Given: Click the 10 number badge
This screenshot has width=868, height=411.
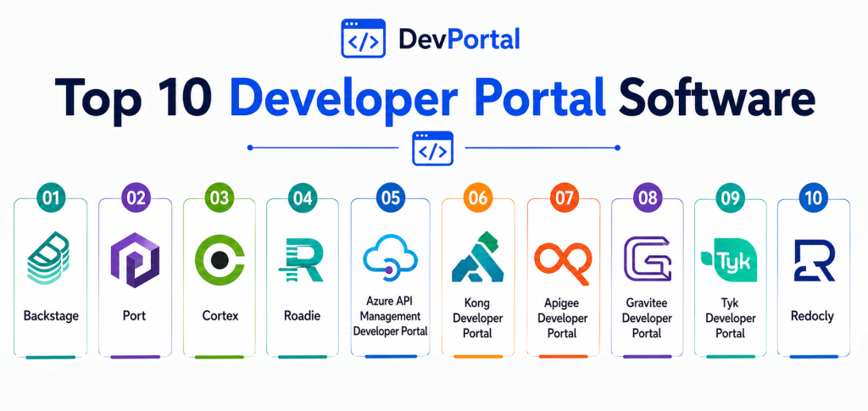Looking at the screenshot, I should pyautogui.click(x=814, y=199).
